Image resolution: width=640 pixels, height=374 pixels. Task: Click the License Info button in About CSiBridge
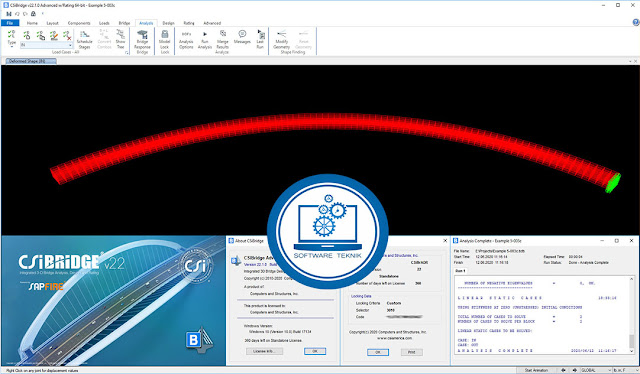point(264,351)
